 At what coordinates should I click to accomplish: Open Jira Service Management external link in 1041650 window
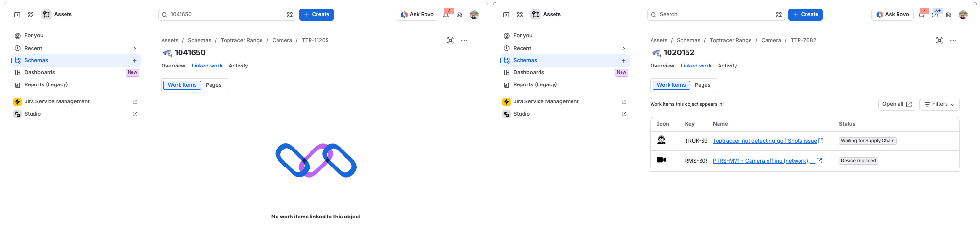(x=135, y=101)
